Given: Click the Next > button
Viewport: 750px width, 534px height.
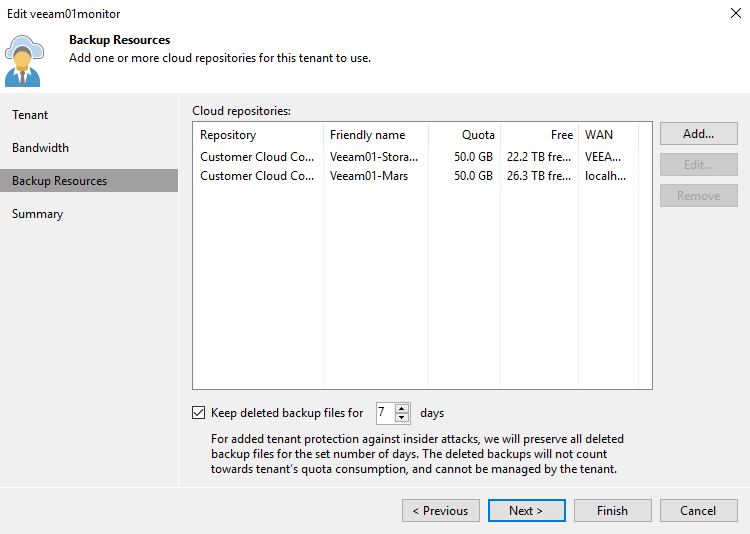Looking at the screenshot, I should 526,511.
